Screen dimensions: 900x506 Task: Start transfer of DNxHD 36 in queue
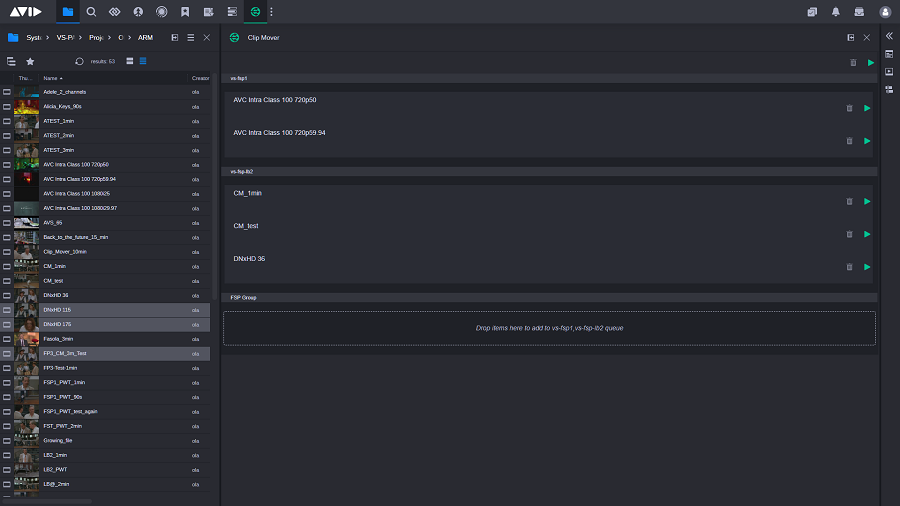[x=867, y=267]
